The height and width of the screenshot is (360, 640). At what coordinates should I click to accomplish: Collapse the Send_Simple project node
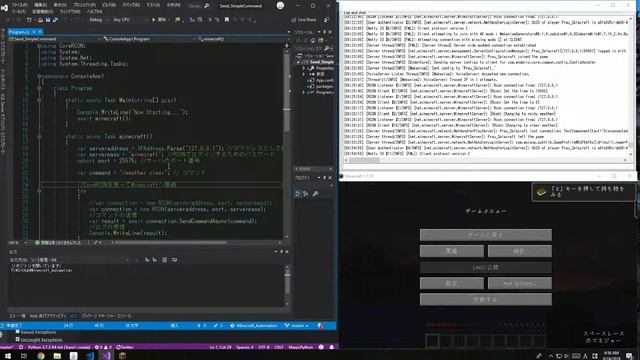click(298, 62)
